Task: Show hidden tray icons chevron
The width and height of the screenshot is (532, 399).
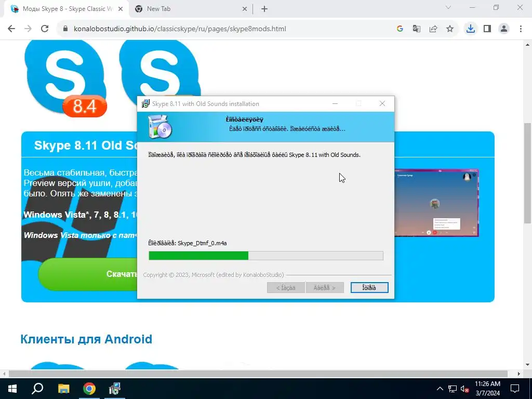Action: pyautogui.click(x=440, y=389)
